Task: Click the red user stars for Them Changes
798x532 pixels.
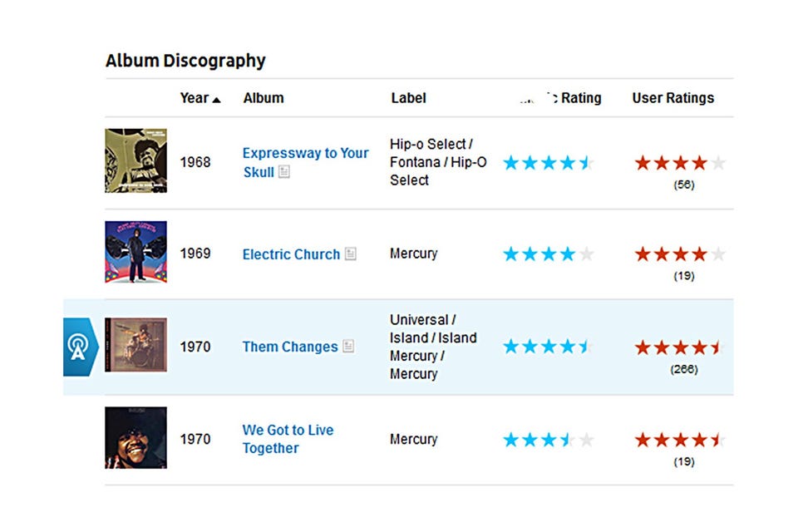Action: (680, 347)
